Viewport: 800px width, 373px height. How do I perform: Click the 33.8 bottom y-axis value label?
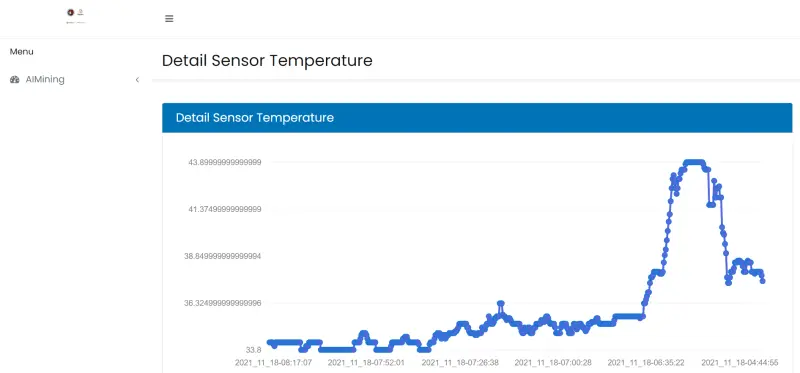(x=254, y=350)
